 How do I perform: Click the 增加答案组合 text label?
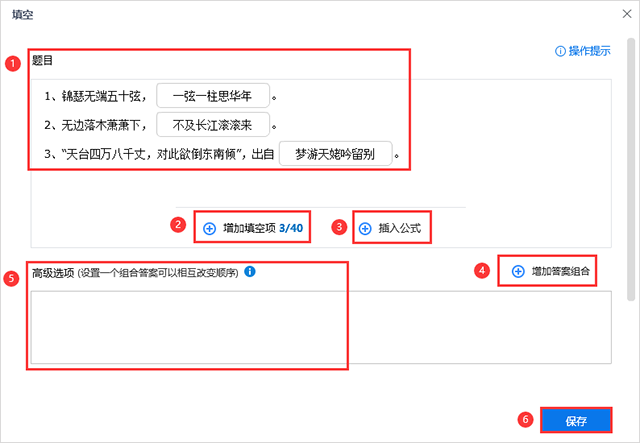560,271
